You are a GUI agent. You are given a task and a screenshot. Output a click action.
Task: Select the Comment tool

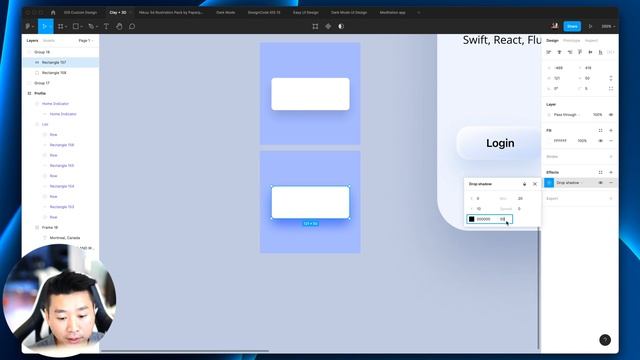pyautogui.click(x=132, y=26)
